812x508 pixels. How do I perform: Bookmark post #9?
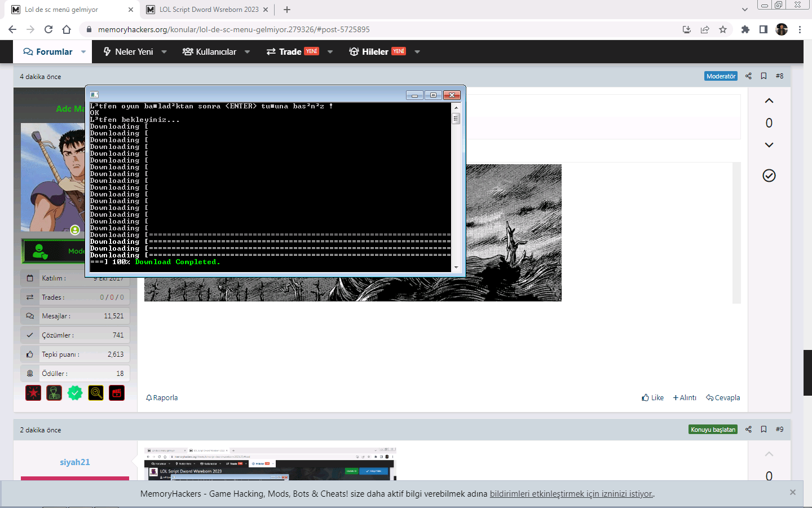764,430
